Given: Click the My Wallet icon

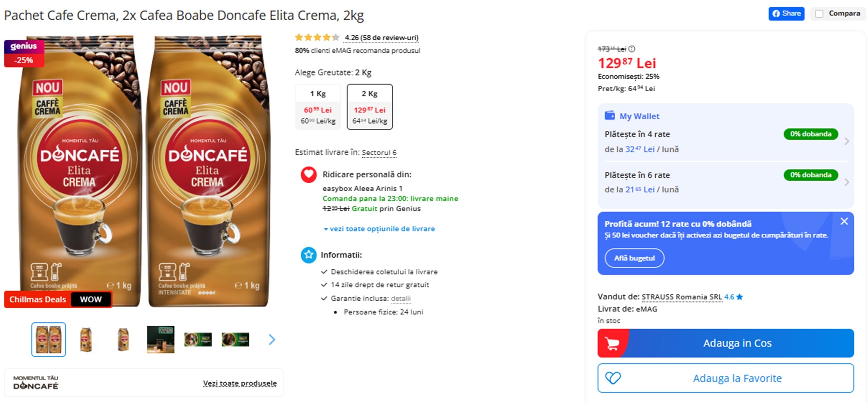Looking at the screenshot, I should pos(609,116).
